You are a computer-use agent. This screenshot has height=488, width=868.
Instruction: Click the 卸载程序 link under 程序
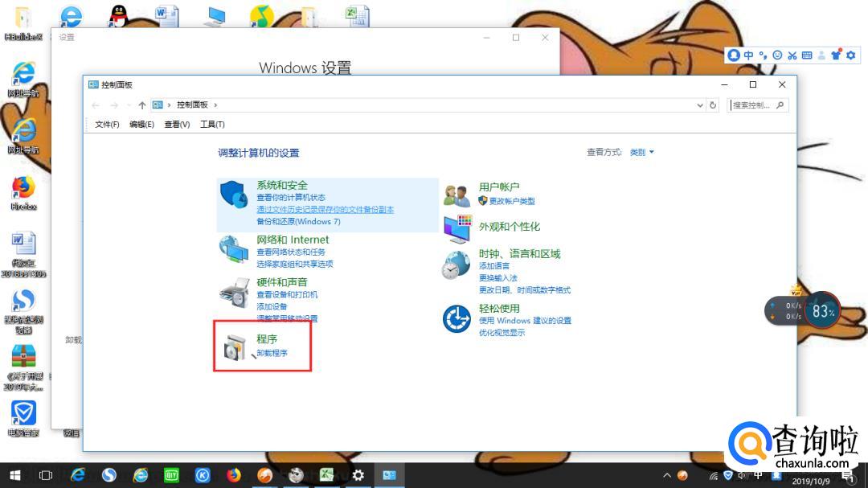[272, 354]
